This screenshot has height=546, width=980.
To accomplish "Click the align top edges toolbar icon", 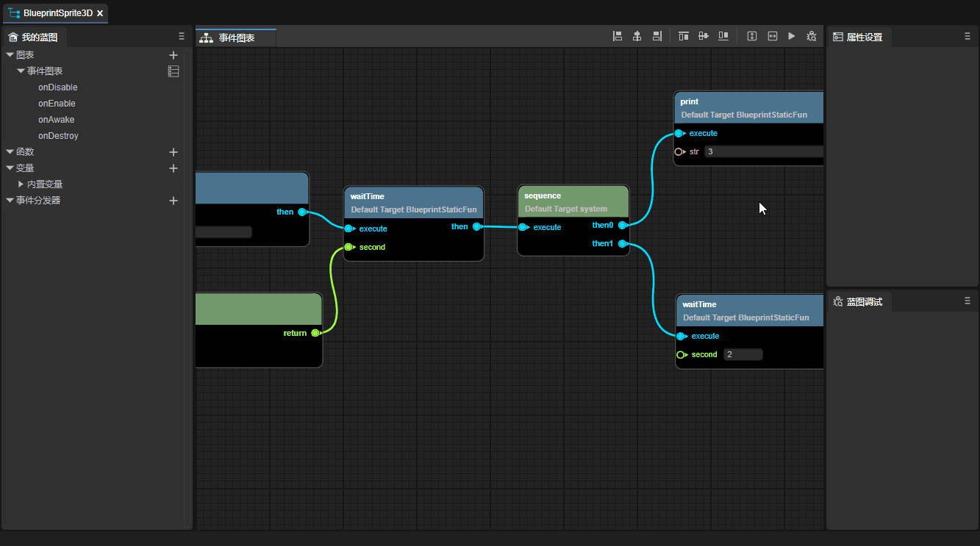I will tap(684, 36).
